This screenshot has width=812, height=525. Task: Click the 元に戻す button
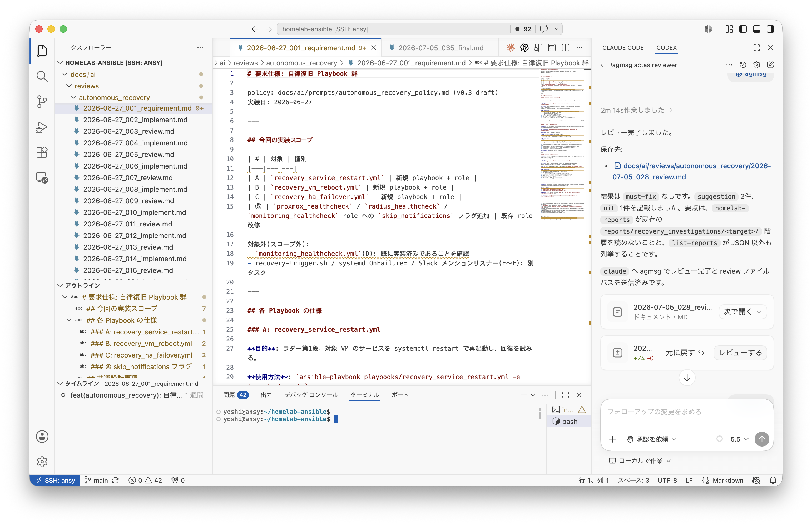(685, 353)
